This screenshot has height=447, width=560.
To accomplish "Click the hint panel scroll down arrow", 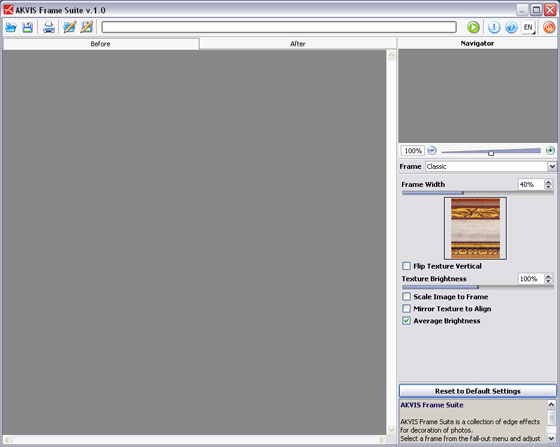I will [551, 437].
